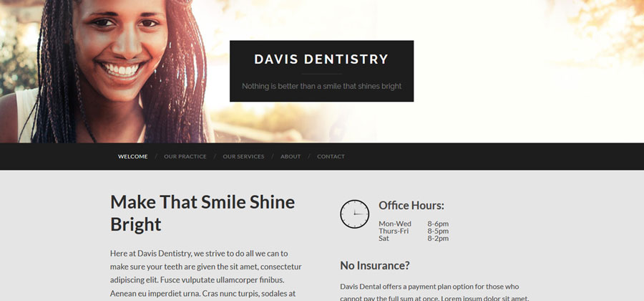Click the Office Hours heading
This screenshot has width=644, height=301.
[x=411, y=205]
